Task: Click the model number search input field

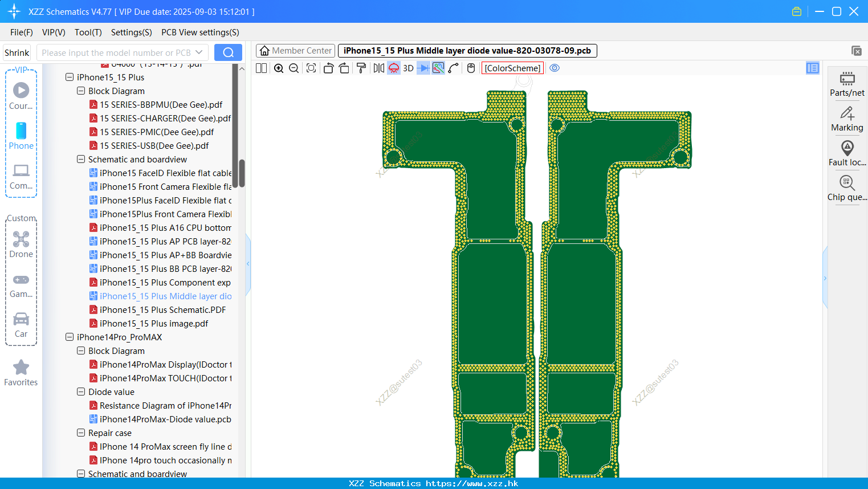Action: tap(116, 52)
